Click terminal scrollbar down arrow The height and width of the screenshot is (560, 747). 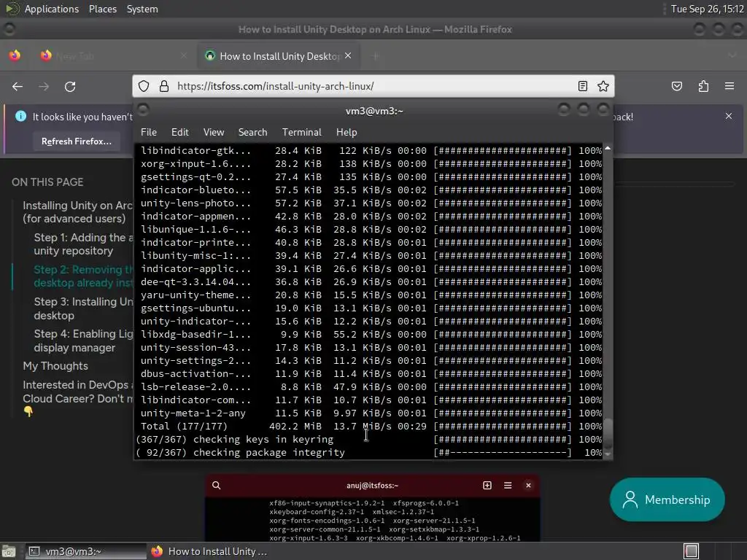(608, 454)
